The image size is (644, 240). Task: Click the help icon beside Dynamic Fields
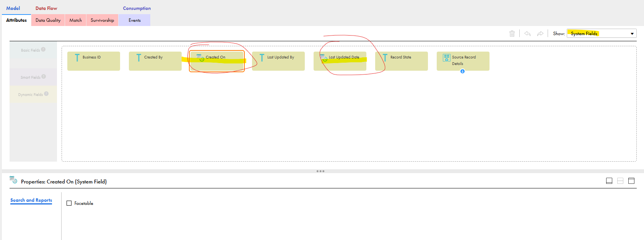[46, 94]
